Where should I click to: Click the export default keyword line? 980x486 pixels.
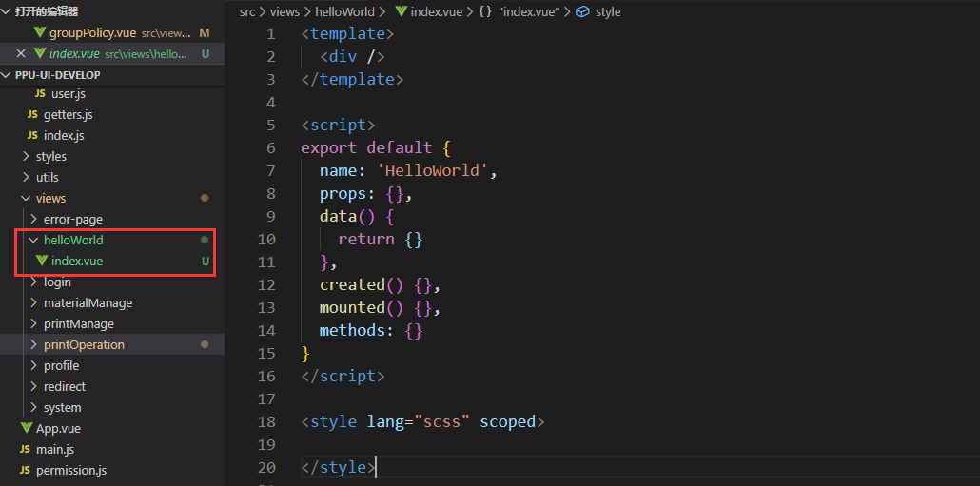click(376, 148)
